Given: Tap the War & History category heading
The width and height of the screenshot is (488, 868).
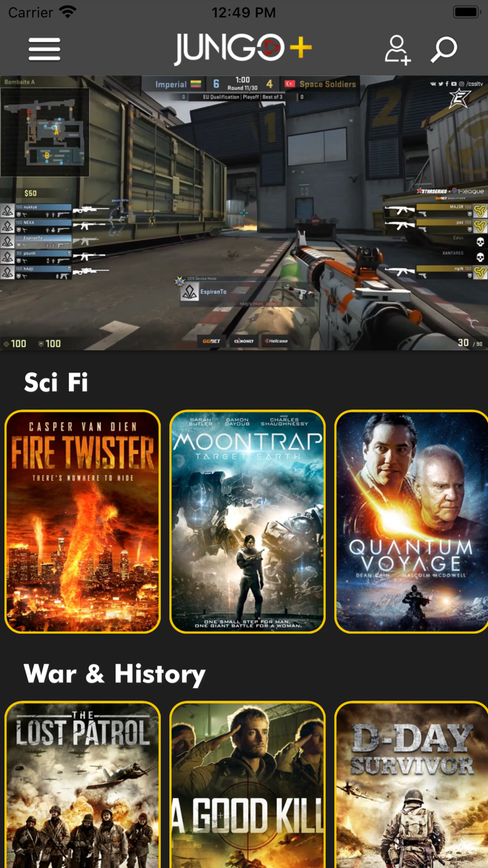Looking at the screenshot, I should (x=114, y=673).
